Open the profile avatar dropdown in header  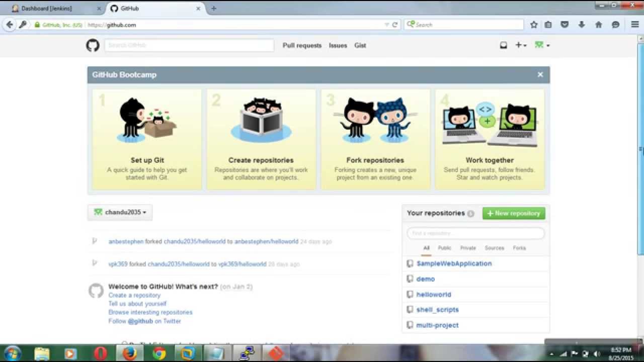coord(542,45)
